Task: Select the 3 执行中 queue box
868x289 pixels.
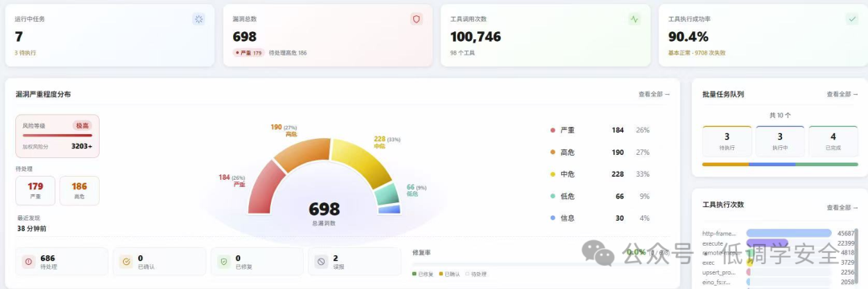Action: 780,141
